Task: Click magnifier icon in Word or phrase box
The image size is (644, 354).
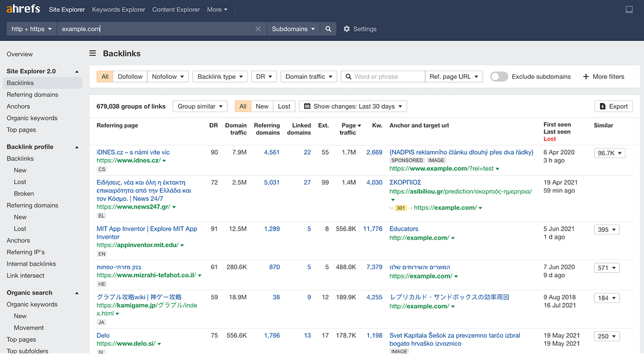Action: pyautogui.click(x=348, y=76)
